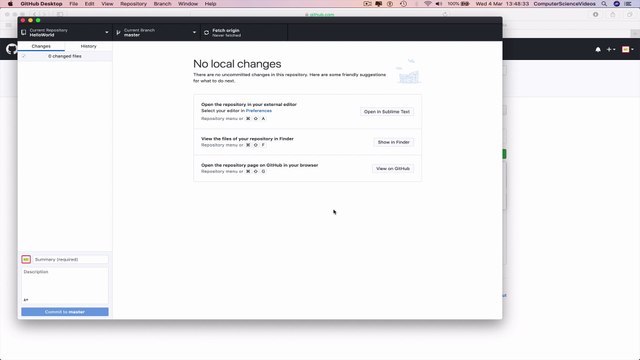Click the 'No local changes' heading
This screenshot has height=360, width=640.
[237, 64]
